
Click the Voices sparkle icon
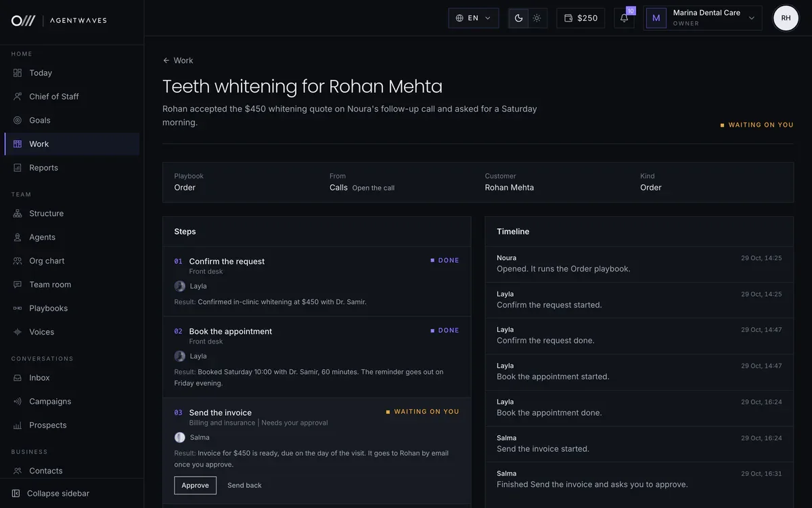pyautogui.click(x=18, y=332)
